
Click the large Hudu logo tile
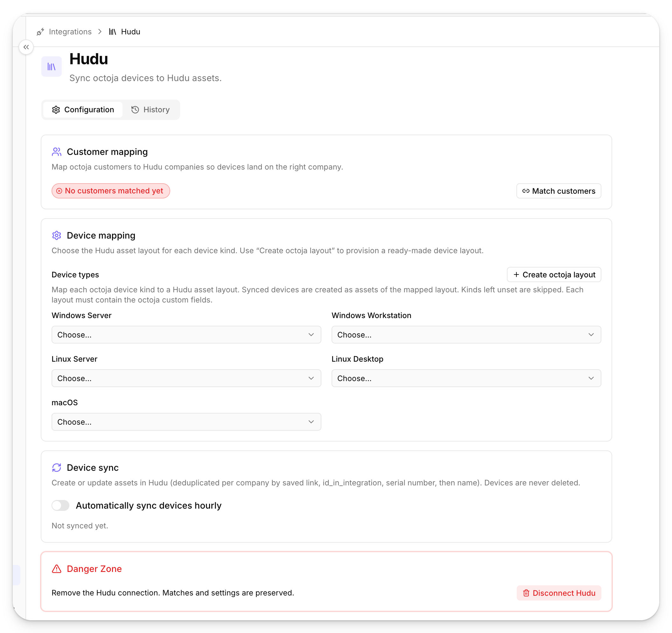point(51,66)
